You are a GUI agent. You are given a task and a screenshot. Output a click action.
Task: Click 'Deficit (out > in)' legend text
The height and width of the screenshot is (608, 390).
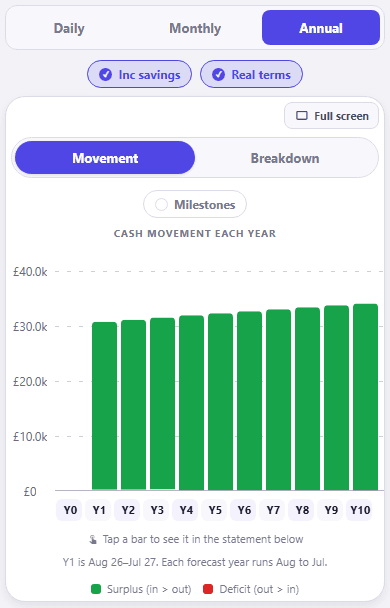pyautogui.click(x=259, y=589)
